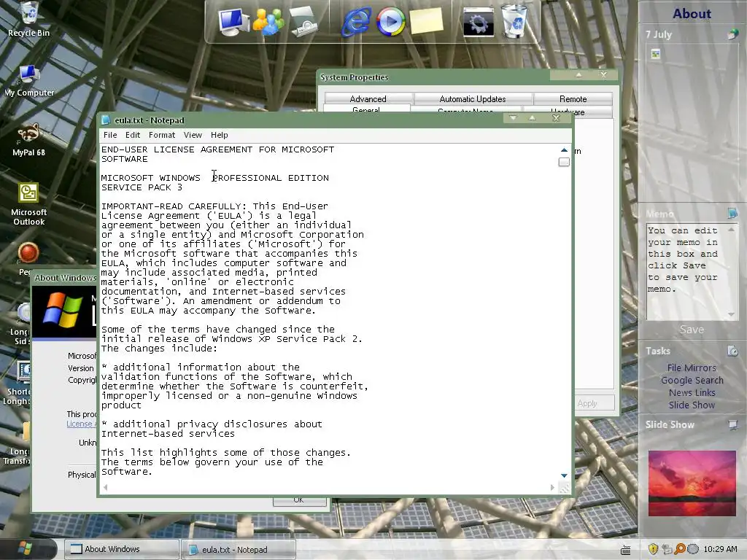The image size is (747, 560).
Task: Open the News Links task link
Action: pyautogui.click(x=692, y=392)
